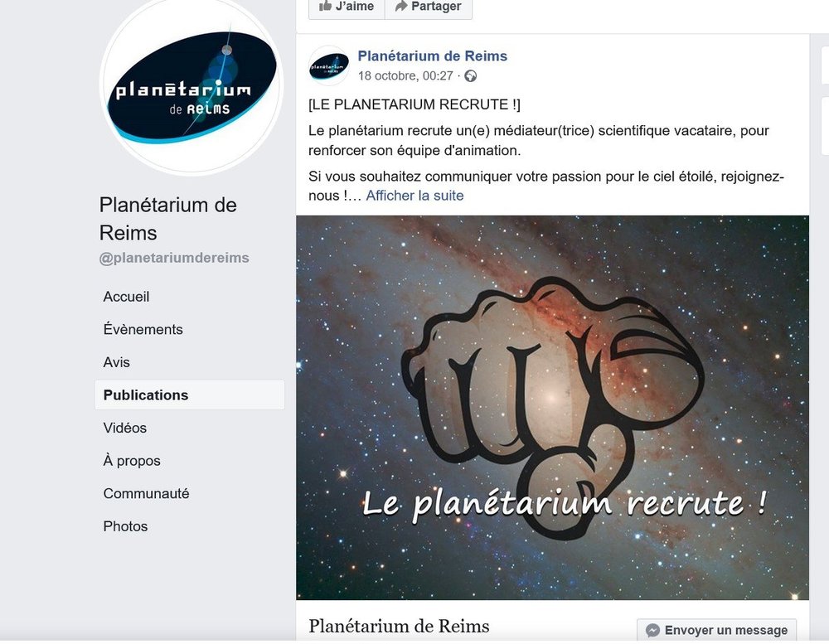Click the Planétarium de Reims author name link
The image size is (829, 644).
[433, 56]
